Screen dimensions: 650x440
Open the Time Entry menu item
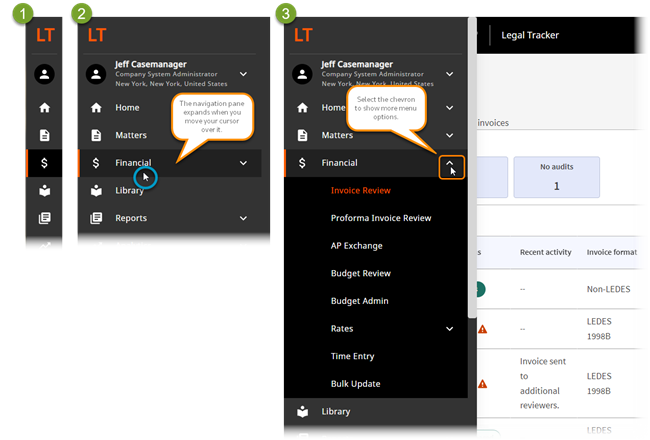pyautogui.click(x=353, y=356)
